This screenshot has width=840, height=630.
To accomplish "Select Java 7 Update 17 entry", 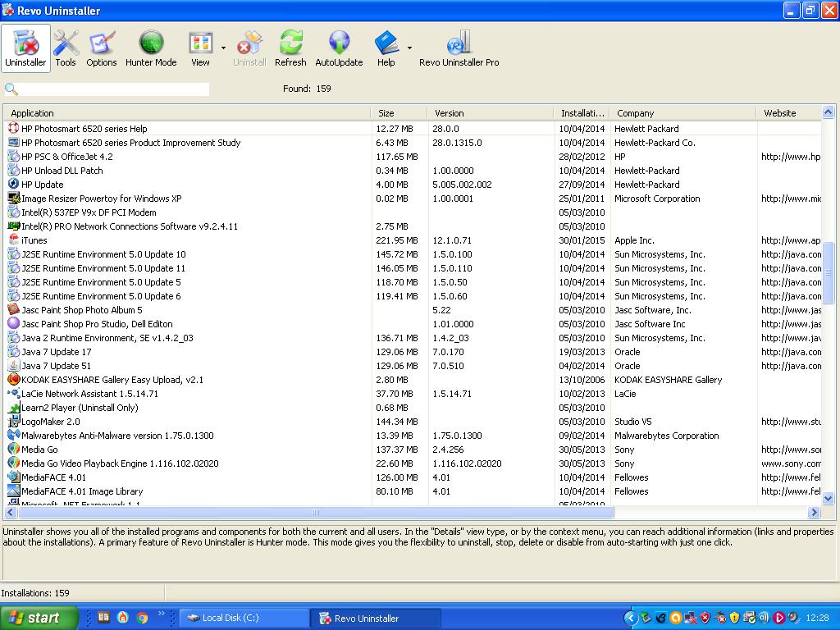I will pos(57,351).
